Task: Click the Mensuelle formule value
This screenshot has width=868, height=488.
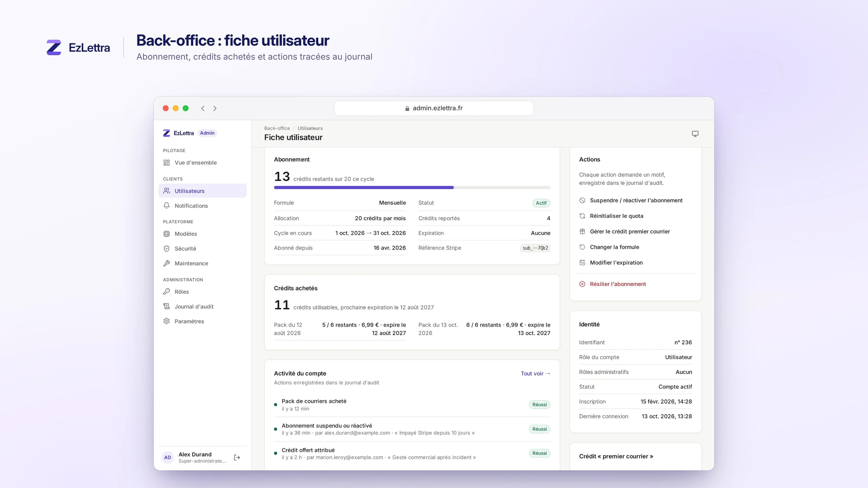Action: point(392,203)
